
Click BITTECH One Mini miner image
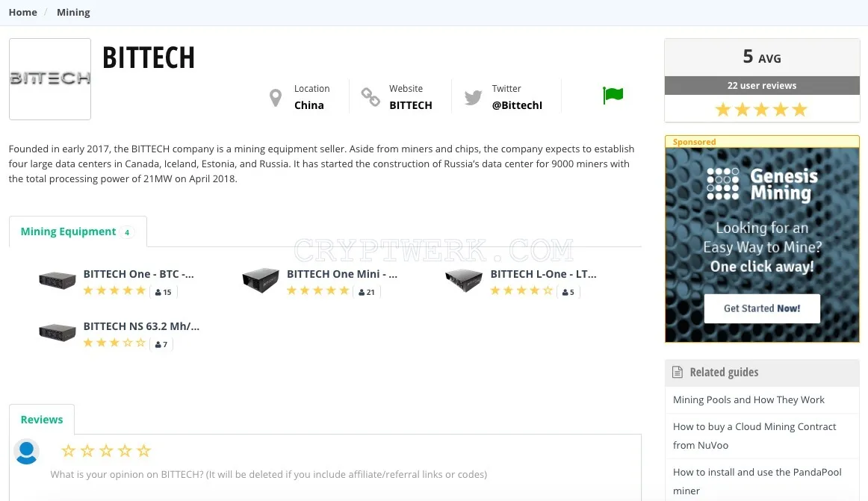coord(260,280)
